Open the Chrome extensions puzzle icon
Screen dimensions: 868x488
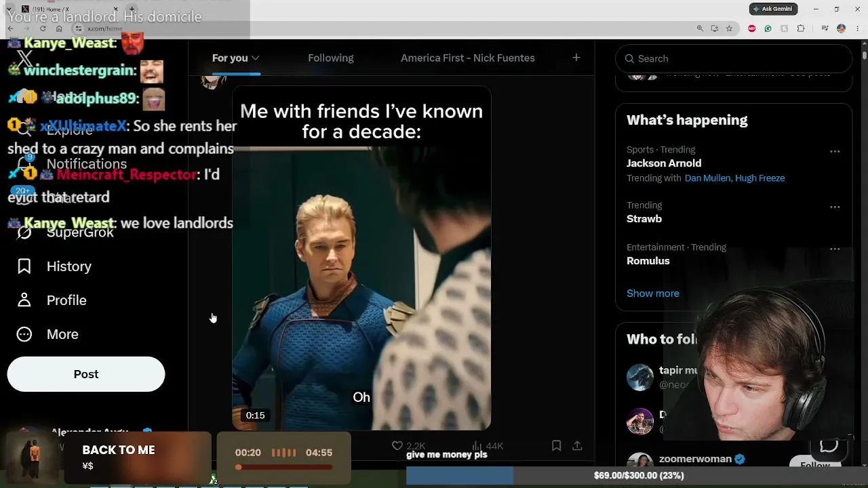point(801,28)
